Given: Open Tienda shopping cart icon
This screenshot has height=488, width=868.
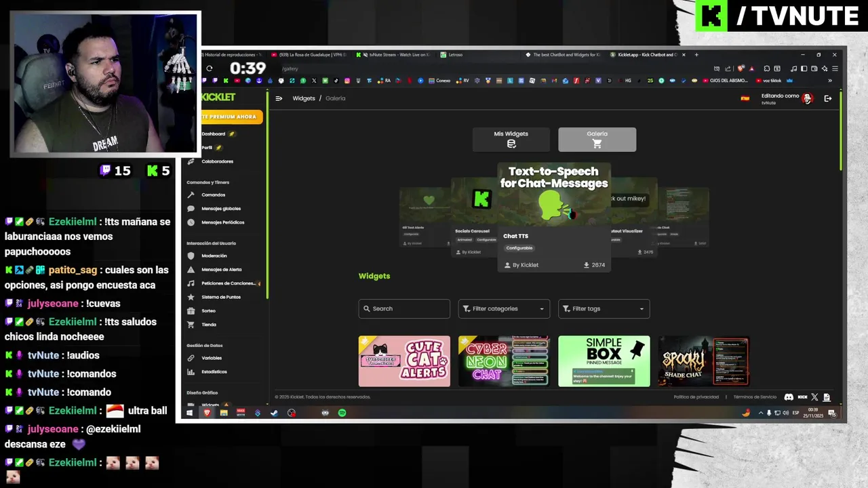Looking at the screenshot, I should 191,325.
